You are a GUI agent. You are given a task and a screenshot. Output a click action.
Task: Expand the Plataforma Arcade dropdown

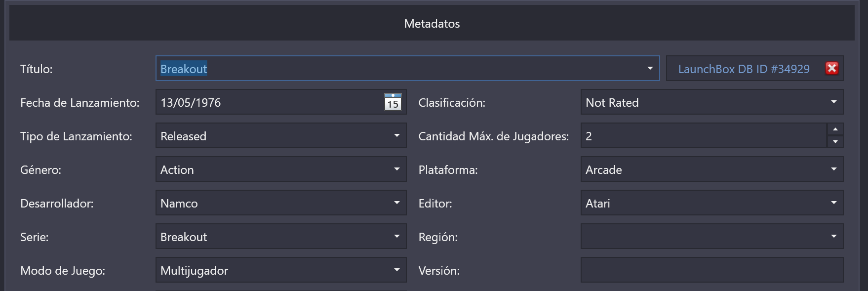click(833, 169)
